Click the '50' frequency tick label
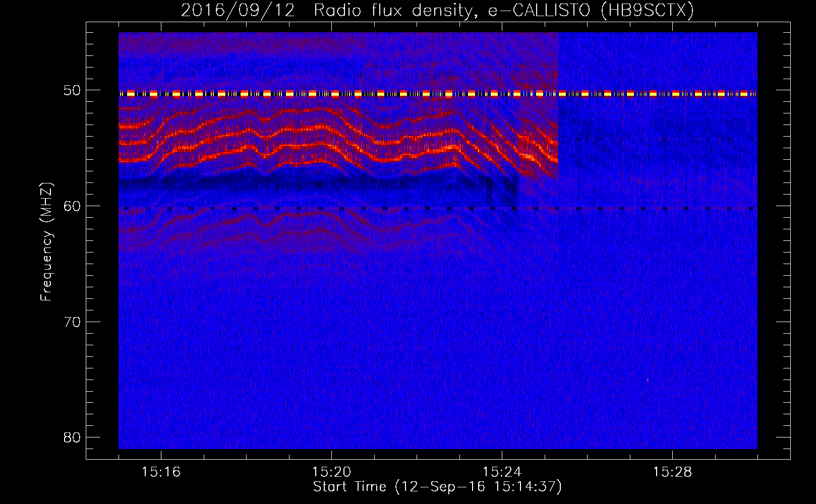816x504 pixels. [72, 91]
